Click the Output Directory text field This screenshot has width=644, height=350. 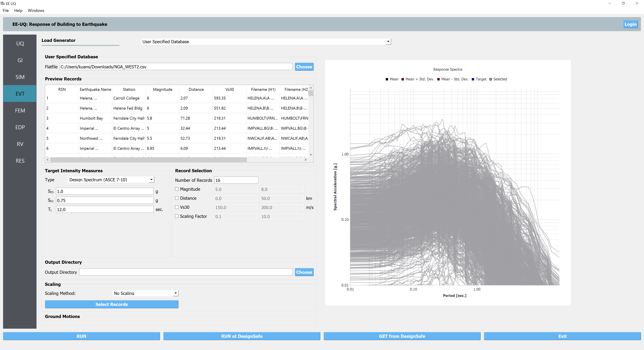click(186, 272)
